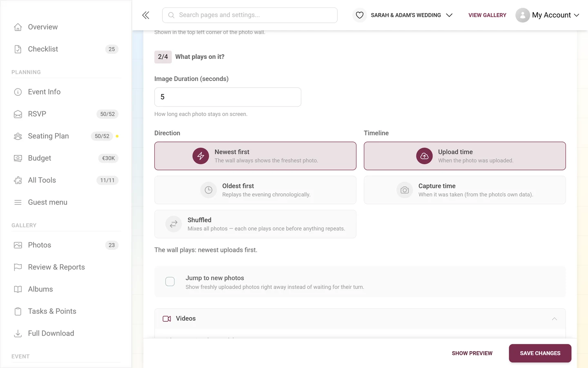Image resolution: width=588 pixels, height=368 pixels.
Task: Click the Review & Reports flag icon
Action: click(18, 267)
